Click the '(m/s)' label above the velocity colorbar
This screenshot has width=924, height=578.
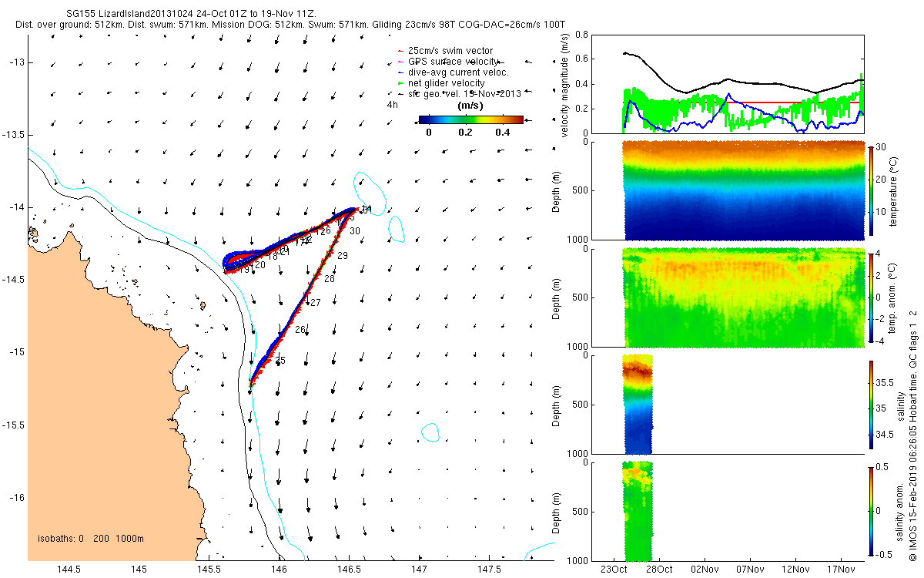[x=470, y=106]
